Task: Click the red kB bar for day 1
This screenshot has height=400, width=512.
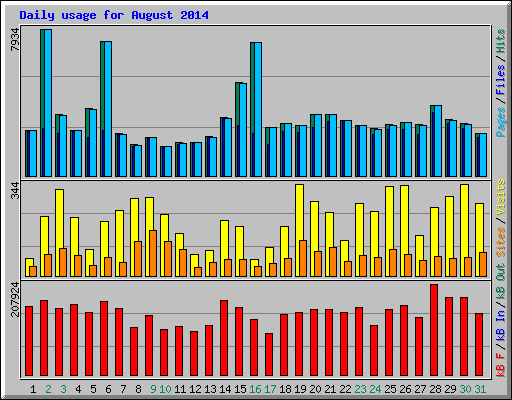Action: [29, 341]
